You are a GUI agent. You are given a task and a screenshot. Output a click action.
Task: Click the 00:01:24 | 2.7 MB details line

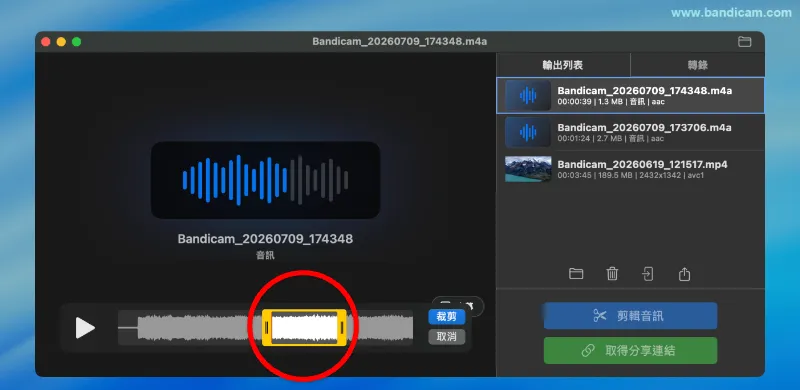pyautogui.click(x=611, y=139)
